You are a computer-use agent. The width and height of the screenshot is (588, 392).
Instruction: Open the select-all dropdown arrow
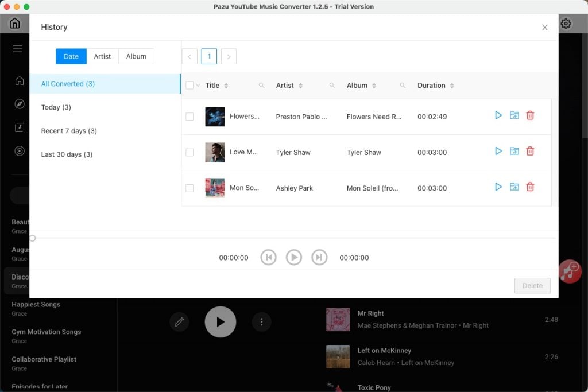click(198, 84)
